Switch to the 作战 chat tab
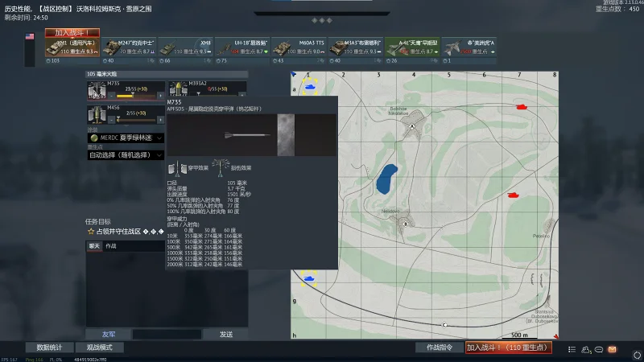 pos(111,246)
